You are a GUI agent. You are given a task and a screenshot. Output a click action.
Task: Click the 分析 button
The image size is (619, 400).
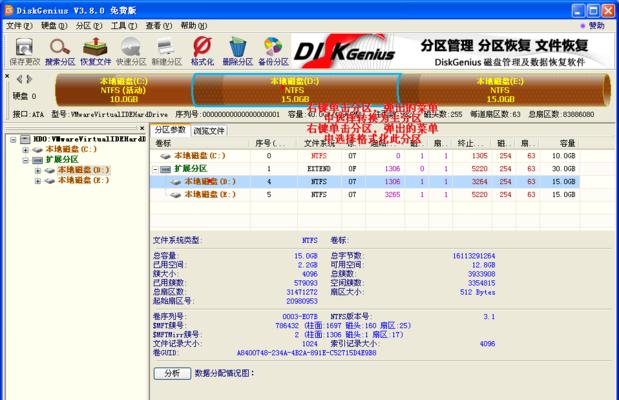click(172, 373)
